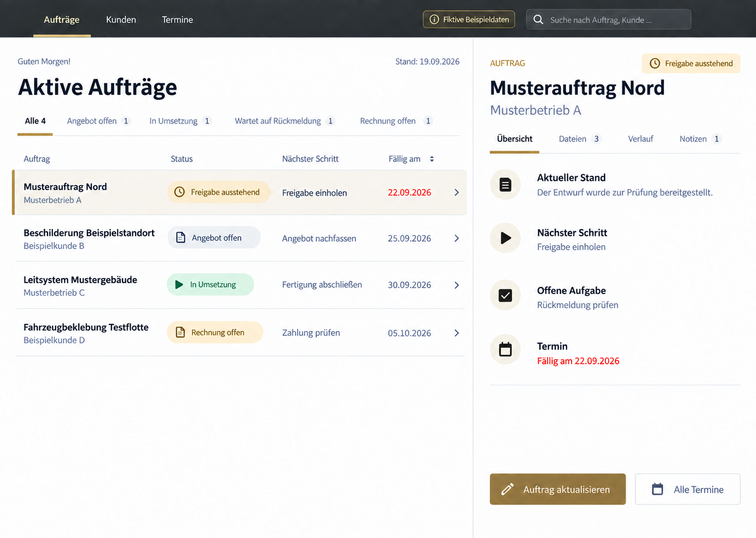Open Beschilderung Beispielstandort via its chevron
Viewport: 756px width, 538px height.
(x=457, y=238)
